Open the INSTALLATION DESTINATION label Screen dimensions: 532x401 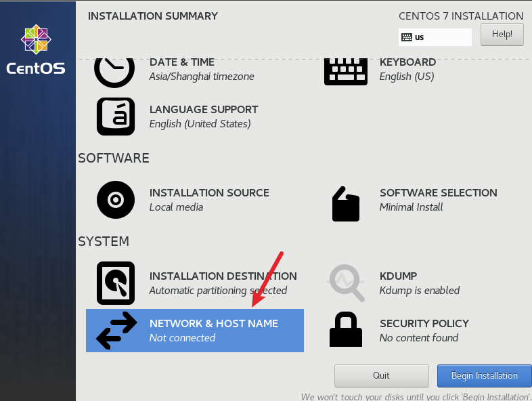[x=223, y=276]
